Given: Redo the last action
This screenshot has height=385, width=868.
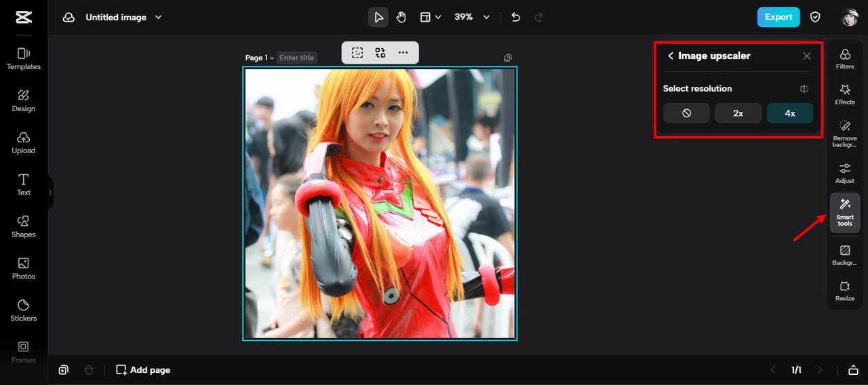Looking at the screenshot, I should [x=539, y=17].
